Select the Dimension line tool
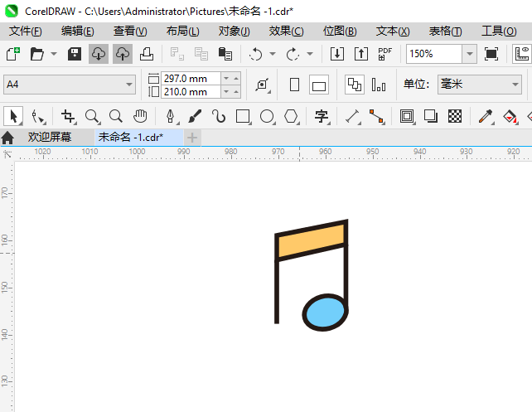This screenshot has width=532, height=412. coord(352,116)
